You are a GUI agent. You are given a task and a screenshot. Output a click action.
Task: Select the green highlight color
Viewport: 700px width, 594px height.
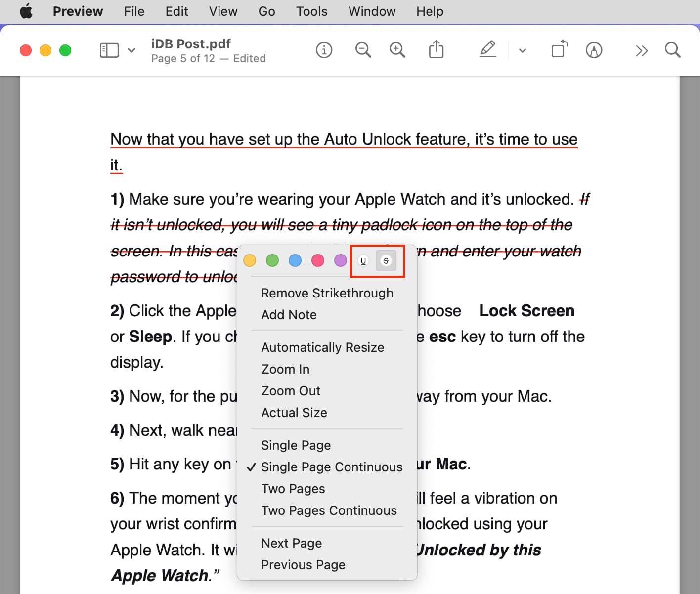[272, 260]
